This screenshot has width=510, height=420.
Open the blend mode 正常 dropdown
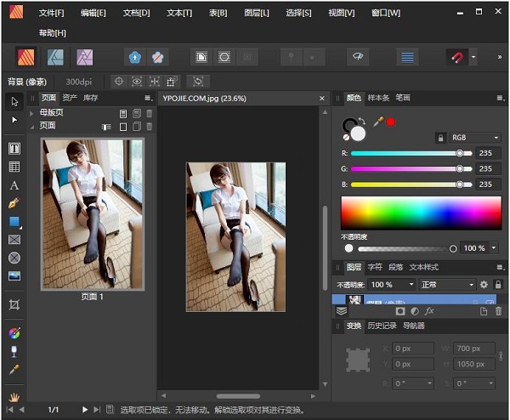point(447,285)
